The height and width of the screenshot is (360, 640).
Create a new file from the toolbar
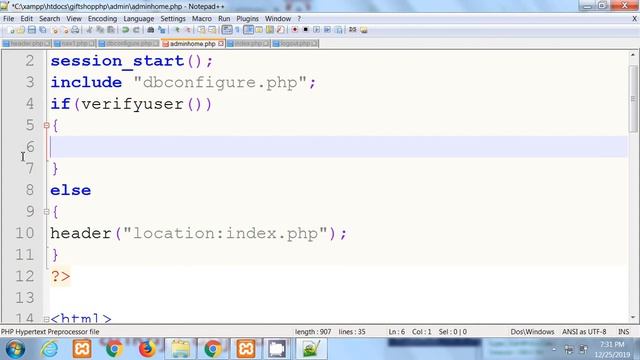tap(11, 30)
